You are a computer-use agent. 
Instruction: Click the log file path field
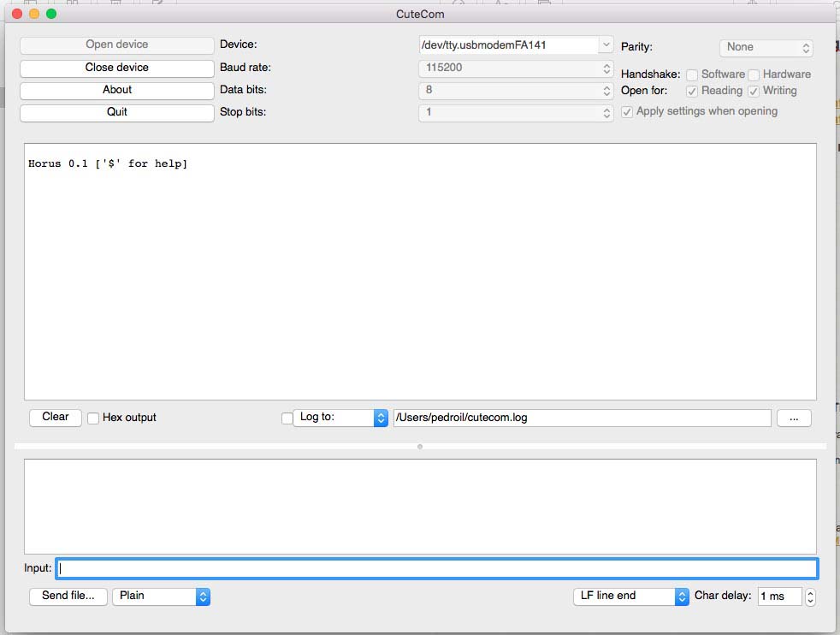point(583,418)
